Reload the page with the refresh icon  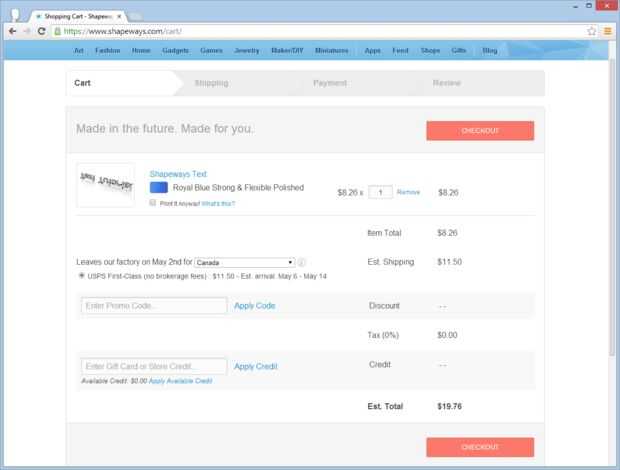pos(42,31)
